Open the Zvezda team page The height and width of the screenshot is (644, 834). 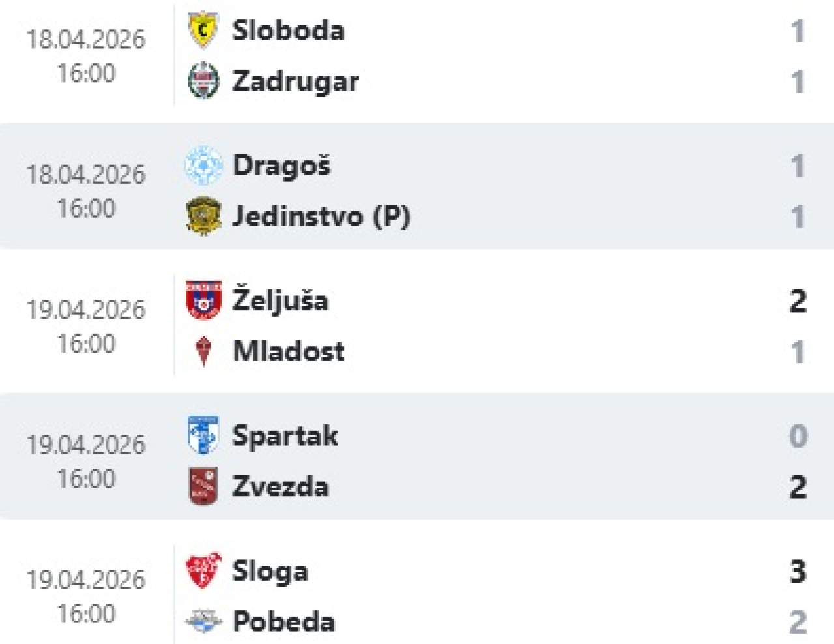coord(280,487)
